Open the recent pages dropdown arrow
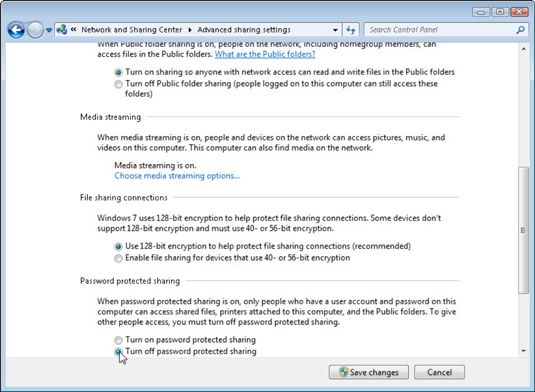 point(49,30)
